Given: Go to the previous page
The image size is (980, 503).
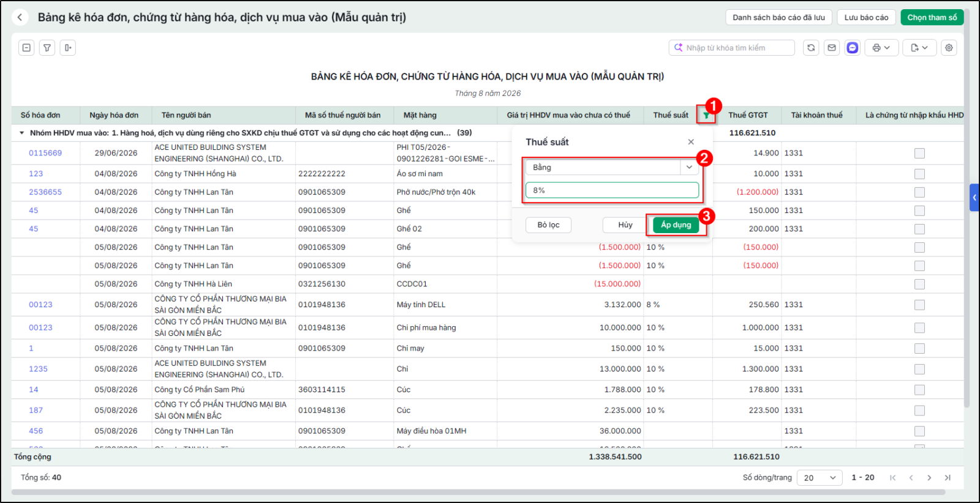Looking at the screenshot, I should [x=911, y=478].
